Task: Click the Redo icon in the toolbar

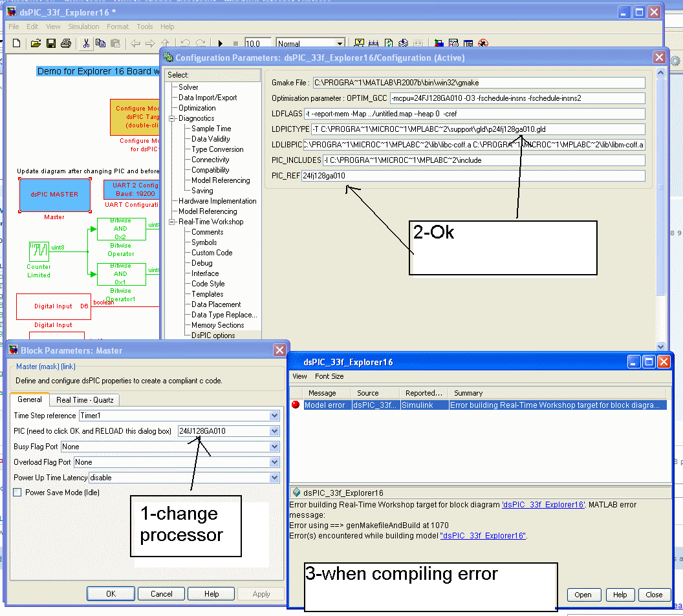Action: (x=201, y=43)
